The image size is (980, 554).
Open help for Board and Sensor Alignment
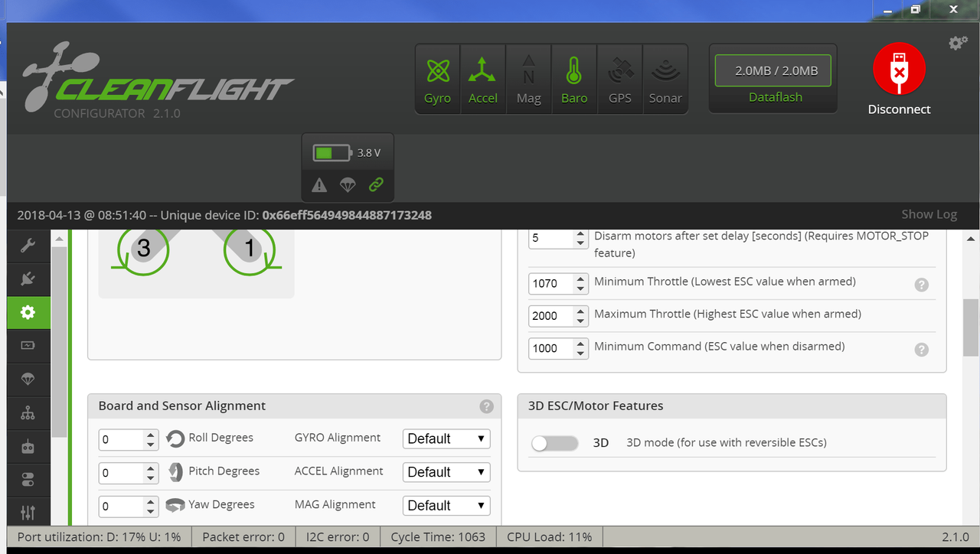click(x=486, y=406)
